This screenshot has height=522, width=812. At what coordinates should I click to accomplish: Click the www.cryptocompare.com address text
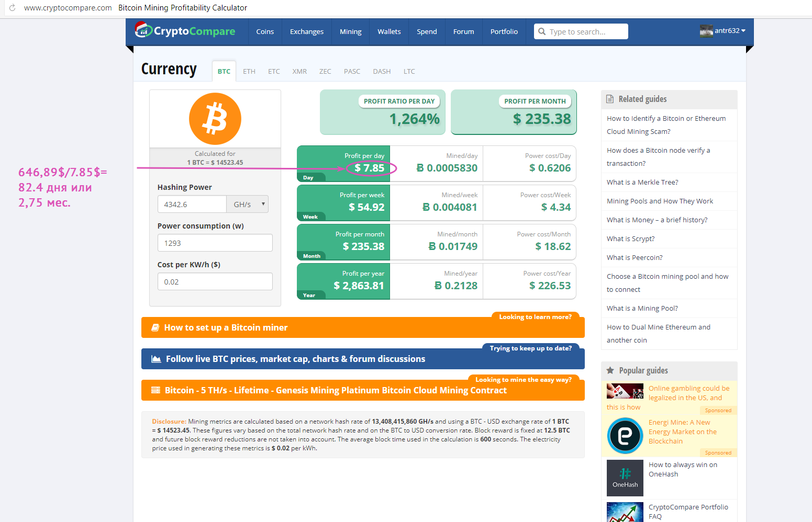pos(68,8)
